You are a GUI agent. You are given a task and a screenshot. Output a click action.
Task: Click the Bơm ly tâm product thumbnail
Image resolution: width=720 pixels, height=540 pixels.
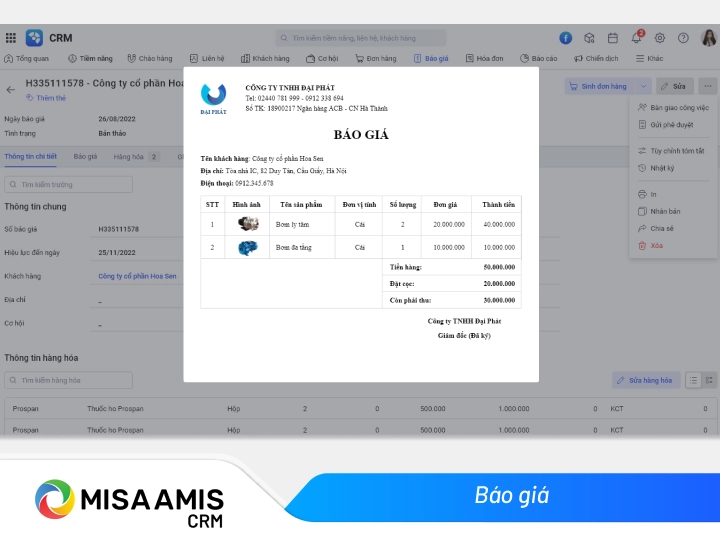[247, 224]
